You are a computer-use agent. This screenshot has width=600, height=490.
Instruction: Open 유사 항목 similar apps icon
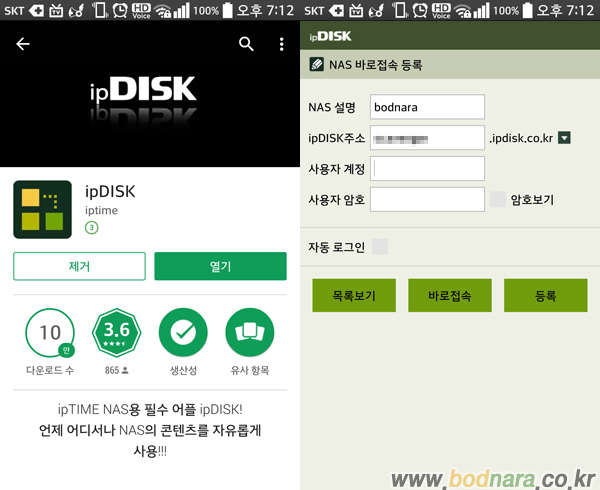250,334
